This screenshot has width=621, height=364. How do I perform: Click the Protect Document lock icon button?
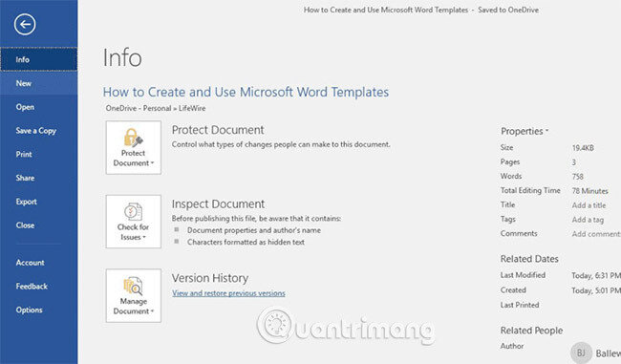point(134,147)
